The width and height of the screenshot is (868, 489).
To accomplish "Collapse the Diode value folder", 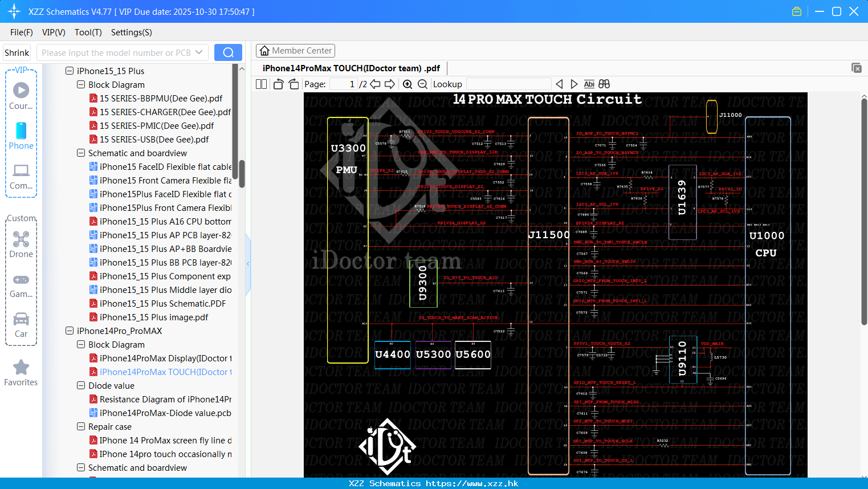I will click(81, 385).
